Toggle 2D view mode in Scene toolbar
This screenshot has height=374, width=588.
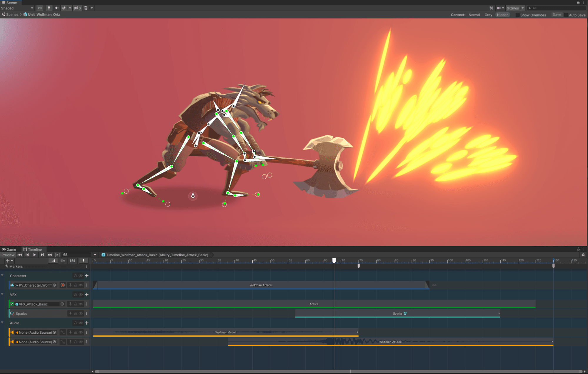click(x=40, y=8)
